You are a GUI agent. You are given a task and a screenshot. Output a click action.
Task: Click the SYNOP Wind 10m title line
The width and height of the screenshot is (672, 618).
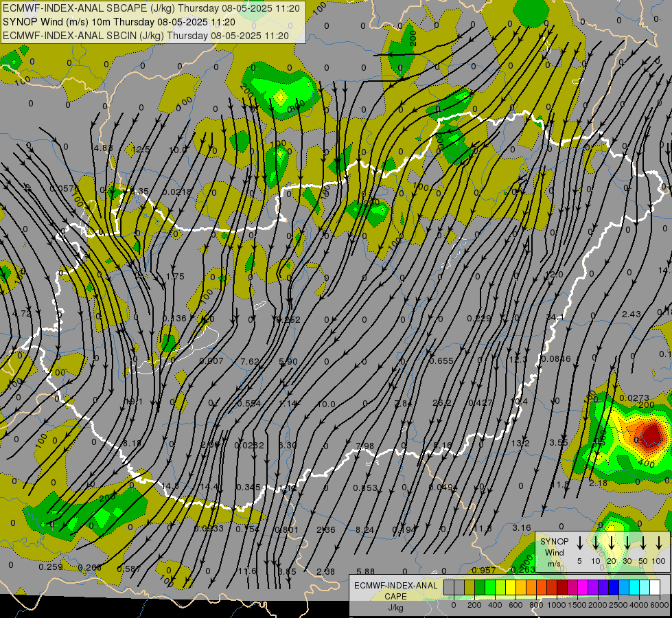(119, 22)
